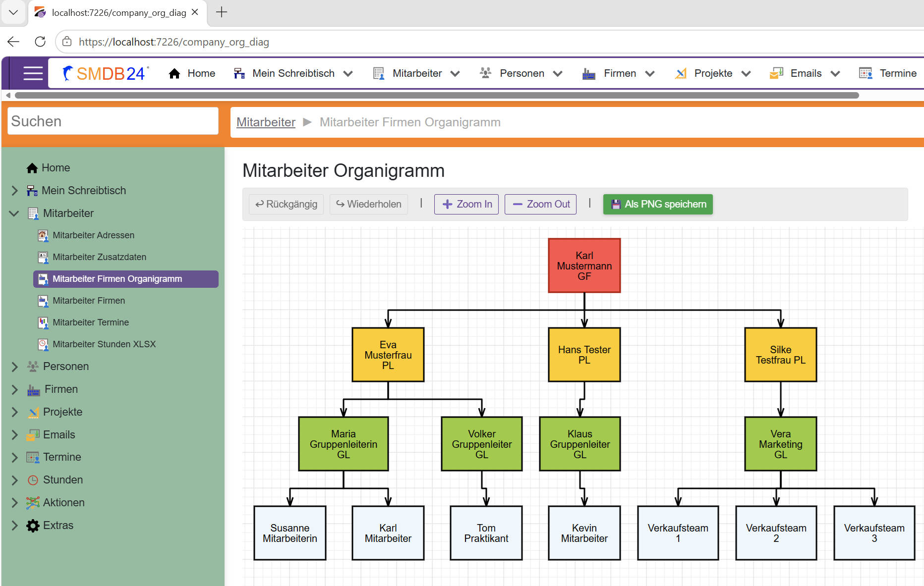Open browser tab search dropdown
The height and width of the screenshot is (586, 924).
pos(13,12)
